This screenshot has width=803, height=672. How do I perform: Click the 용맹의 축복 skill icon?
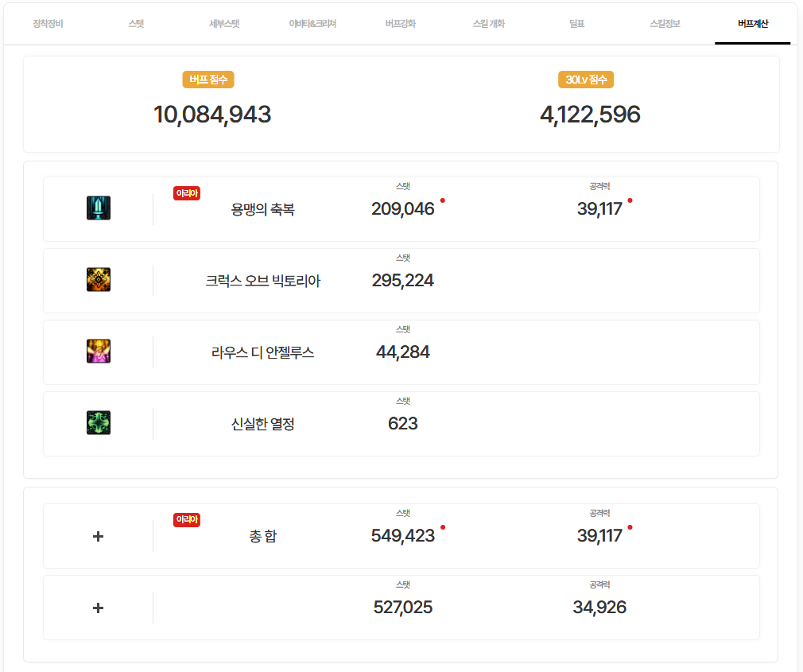pyautogui.click(x=99, y=208)
